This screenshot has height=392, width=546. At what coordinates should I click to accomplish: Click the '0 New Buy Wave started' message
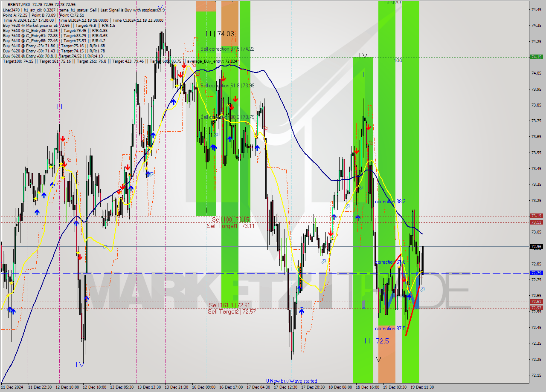(292, 381)
